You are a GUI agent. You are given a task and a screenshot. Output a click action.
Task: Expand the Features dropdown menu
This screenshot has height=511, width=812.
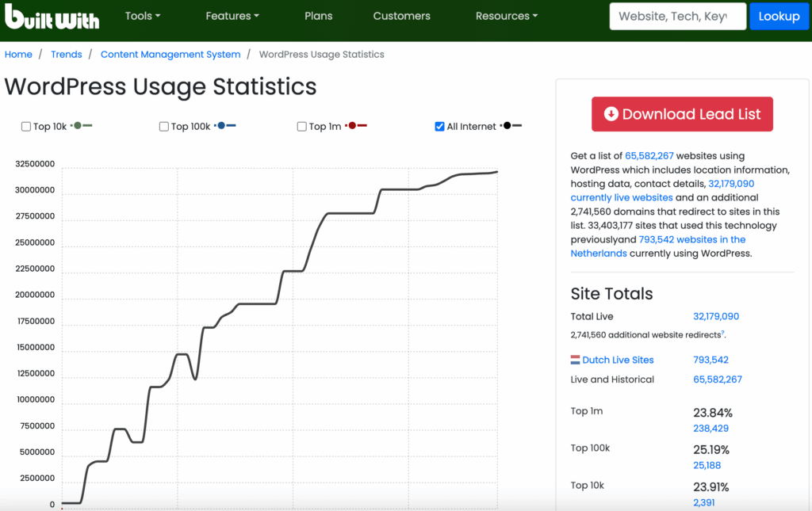pyautogui.click(x=232, y=16)
